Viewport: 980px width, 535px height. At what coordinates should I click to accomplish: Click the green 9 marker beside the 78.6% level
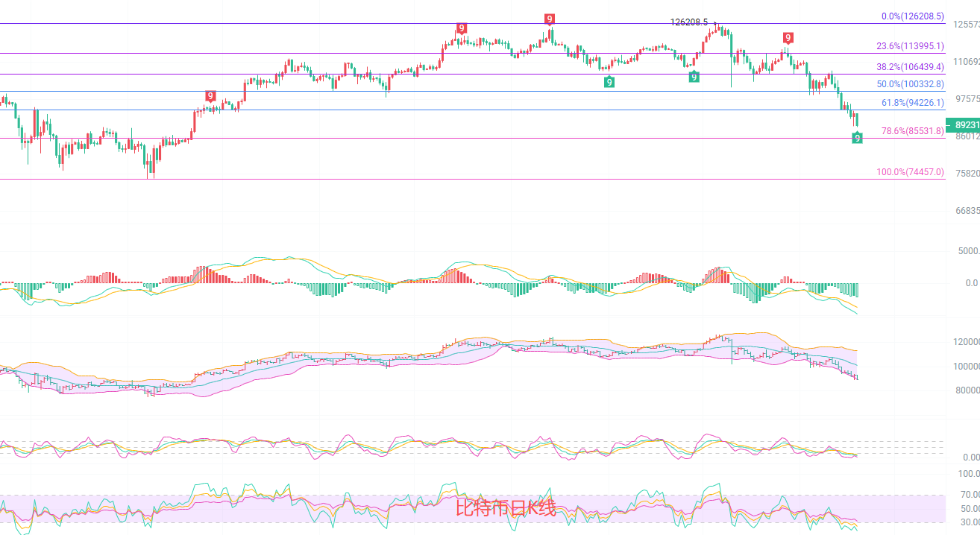(858, 137)
